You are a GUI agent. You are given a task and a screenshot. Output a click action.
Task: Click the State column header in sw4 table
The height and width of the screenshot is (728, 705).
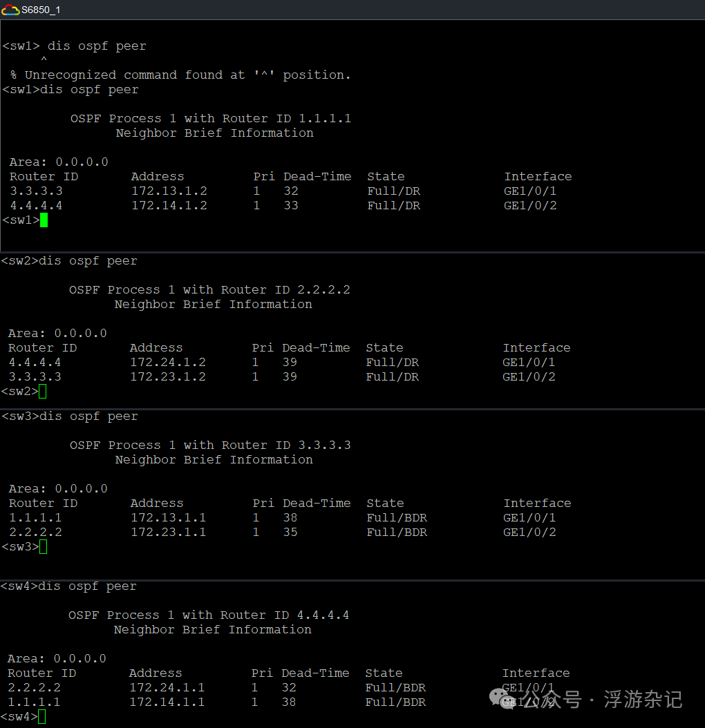click(384, 673)
